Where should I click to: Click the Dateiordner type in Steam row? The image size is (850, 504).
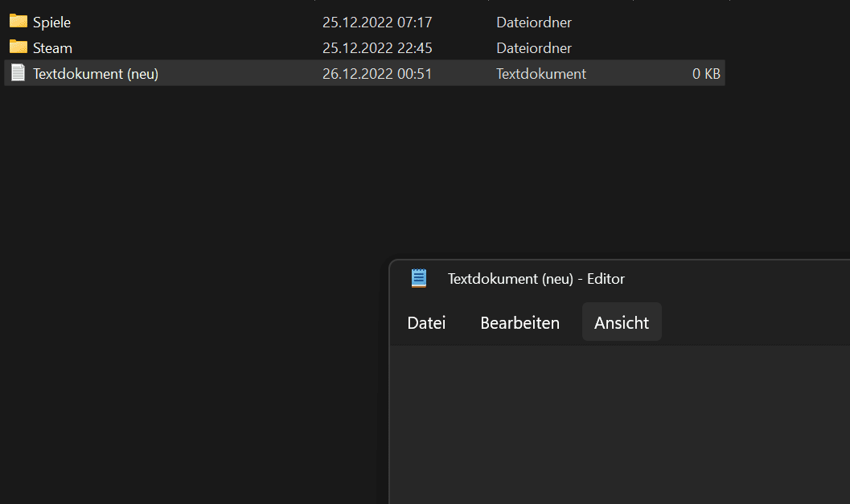point(534,48)
